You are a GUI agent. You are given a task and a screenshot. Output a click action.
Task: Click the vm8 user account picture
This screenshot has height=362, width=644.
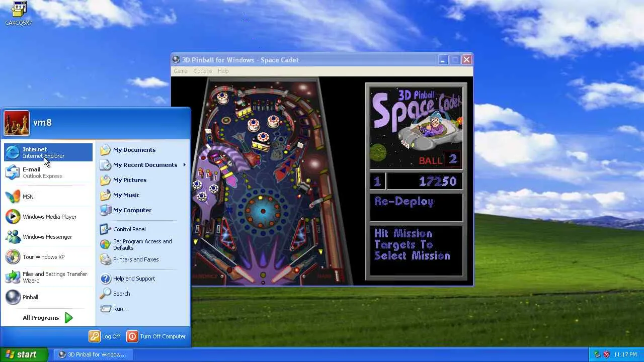coord(17,123)
